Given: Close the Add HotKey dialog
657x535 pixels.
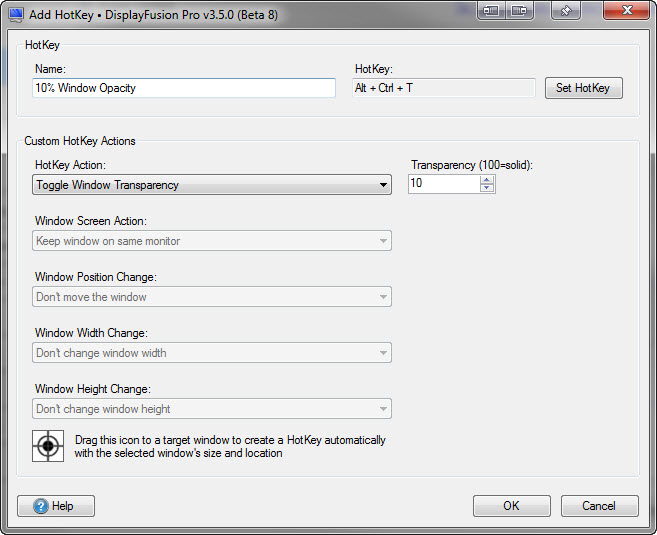Looking at the screenshot, I should coord(626,10).
